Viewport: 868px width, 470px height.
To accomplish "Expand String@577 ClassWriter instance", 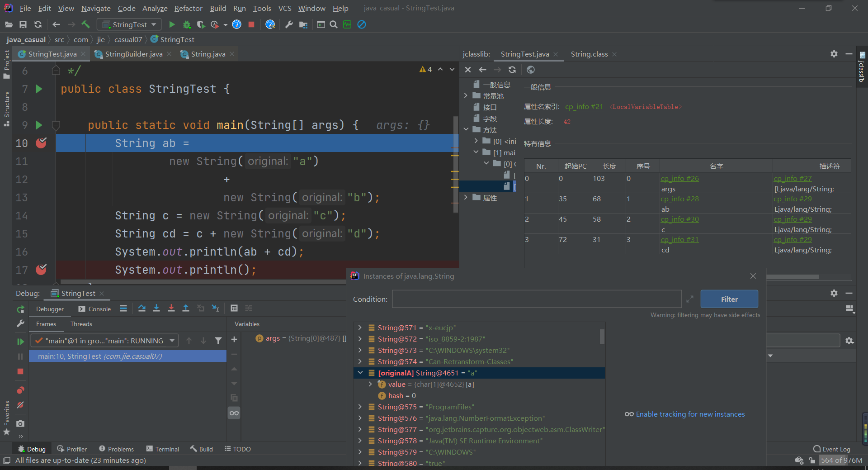I will [x=360, y=429].
